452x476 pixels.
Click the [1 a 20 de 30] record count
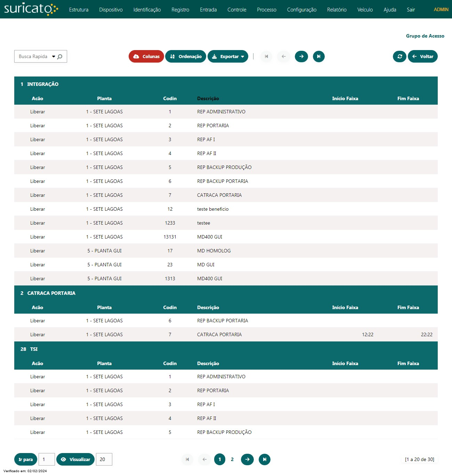(420, 459)
